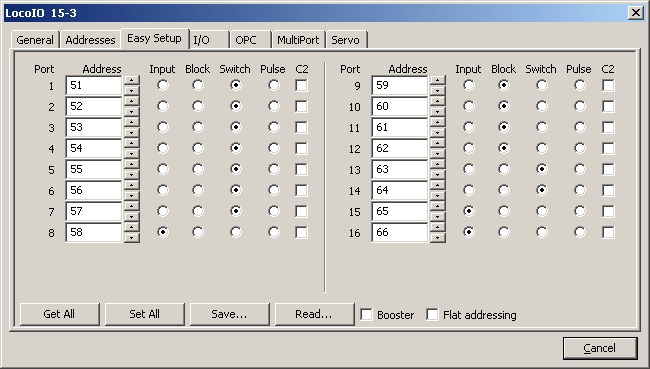Increase port 11 address with up arrow
Screen dimensions: 650x369
[437, 122]
